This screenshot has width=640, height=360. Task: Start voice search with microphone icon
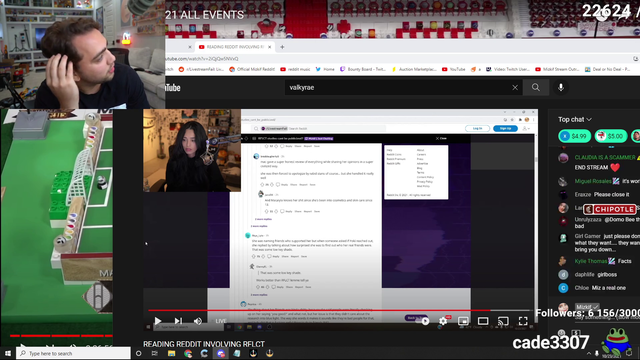pyautogui.click(x=561, y=87)
